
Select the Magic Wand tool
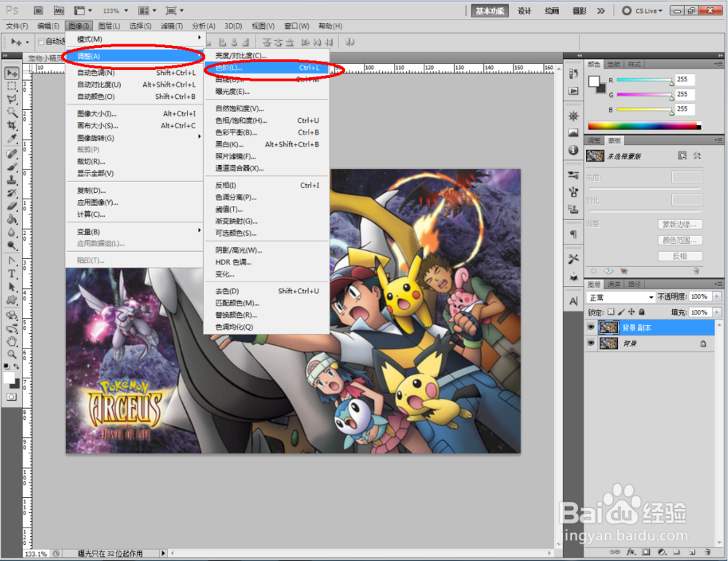pos(12,112)
